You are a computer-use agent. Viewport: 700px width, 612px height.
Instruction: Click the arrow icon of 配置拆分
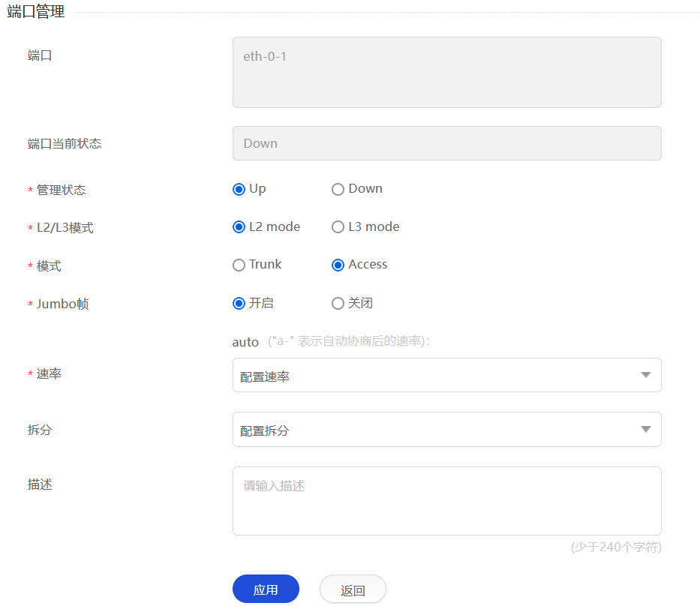click(x=645, y=430)
